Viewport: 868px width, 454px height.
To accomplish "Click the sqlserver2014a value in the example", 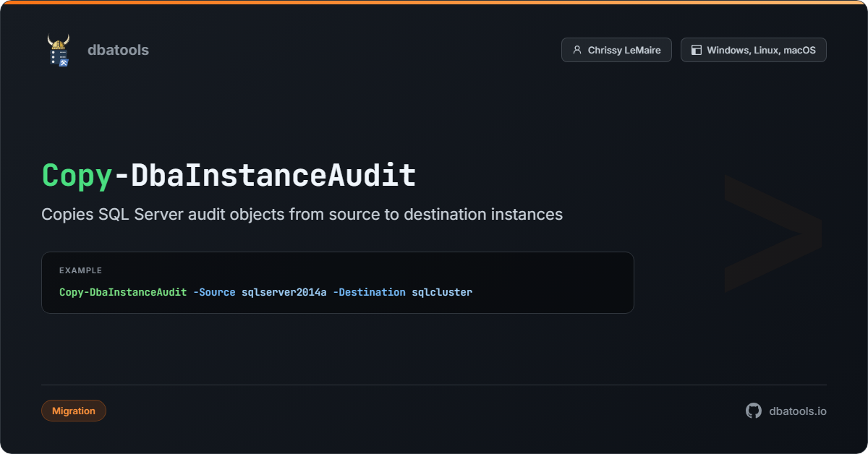I will 284,292.
